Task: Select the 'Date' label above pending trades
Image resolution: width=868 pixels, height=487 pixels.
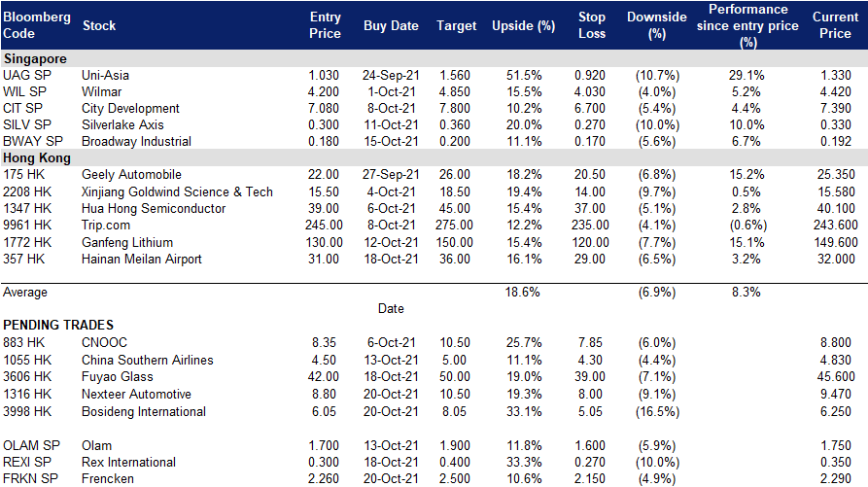Action: pos(391,309)
